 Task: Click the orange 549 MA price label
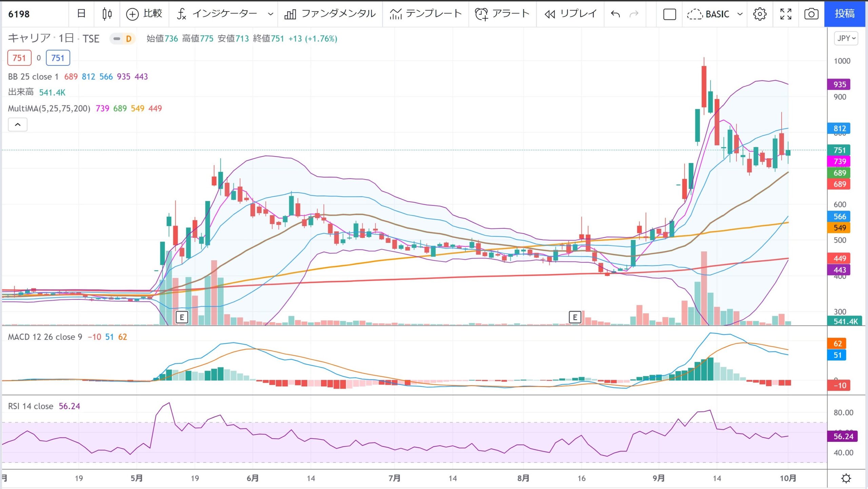tap(840, 228)
